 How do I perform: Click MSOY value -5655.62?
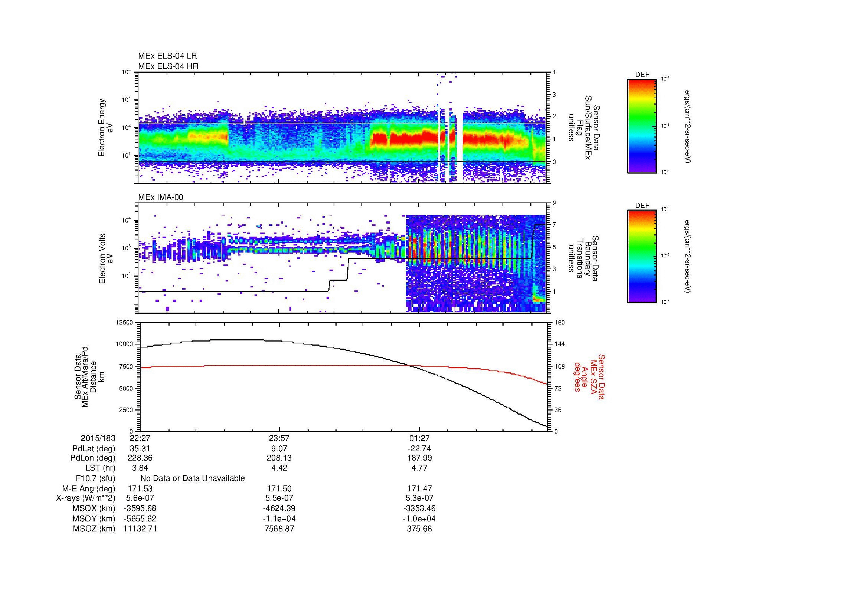tap(140, 518)
